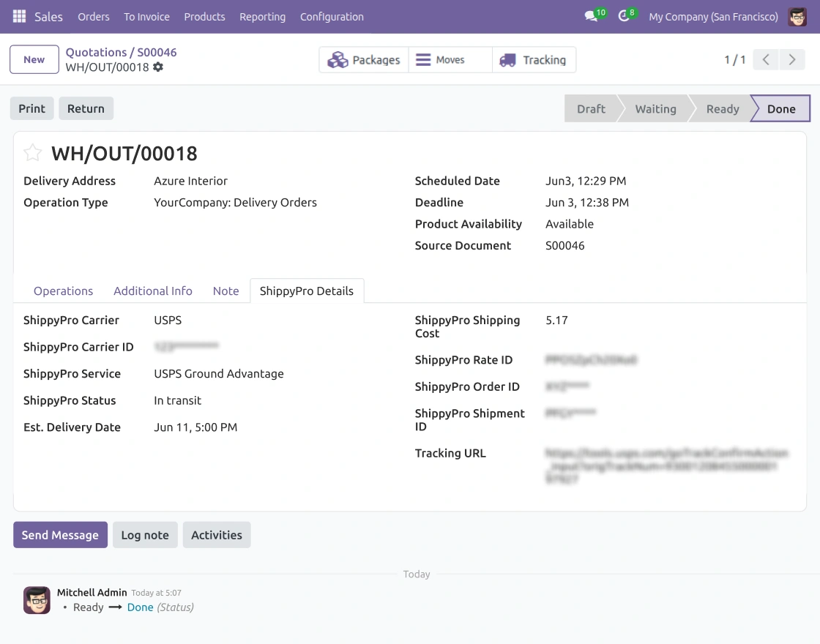This screenshot has width=820, height=644.
Task: Open the To Invoice menu
Action: pyautogui.click(x=147, y=17)
